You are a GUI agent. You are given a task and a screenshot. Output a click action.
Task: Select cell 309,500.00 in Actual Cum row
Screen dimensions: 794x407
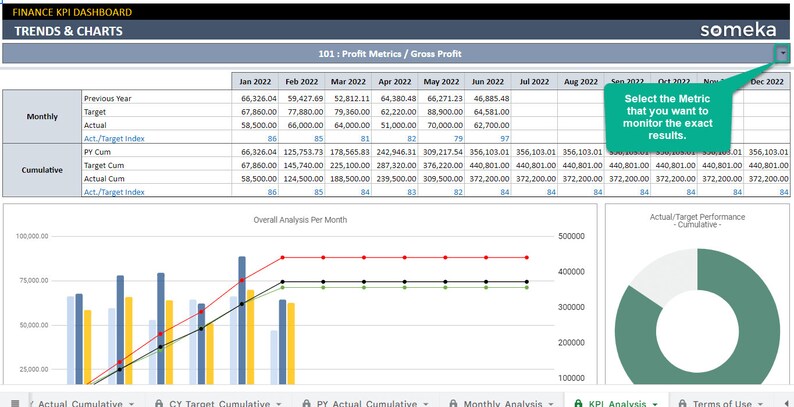[x=441, y=179]
